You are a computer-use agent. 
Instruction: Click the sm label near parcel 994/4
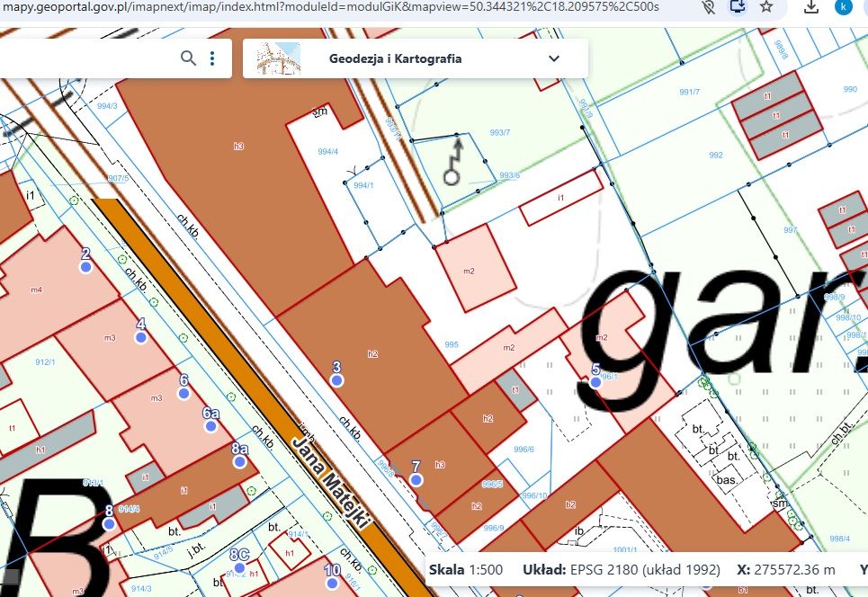[319, 111]
